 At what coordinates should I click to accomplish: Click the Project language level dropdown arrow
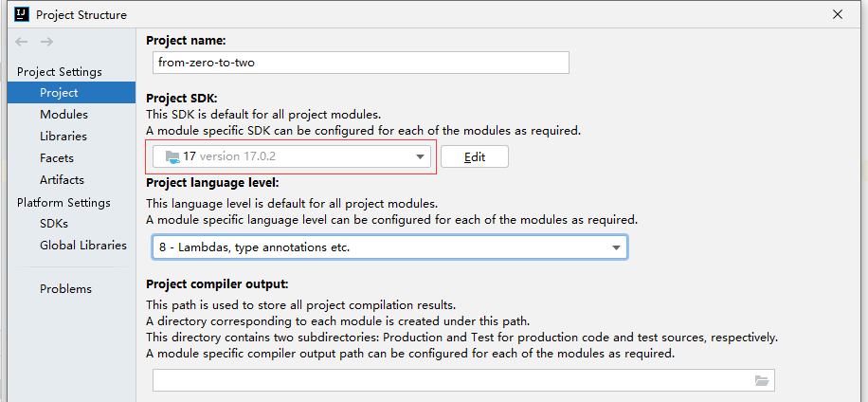[617, 247]
